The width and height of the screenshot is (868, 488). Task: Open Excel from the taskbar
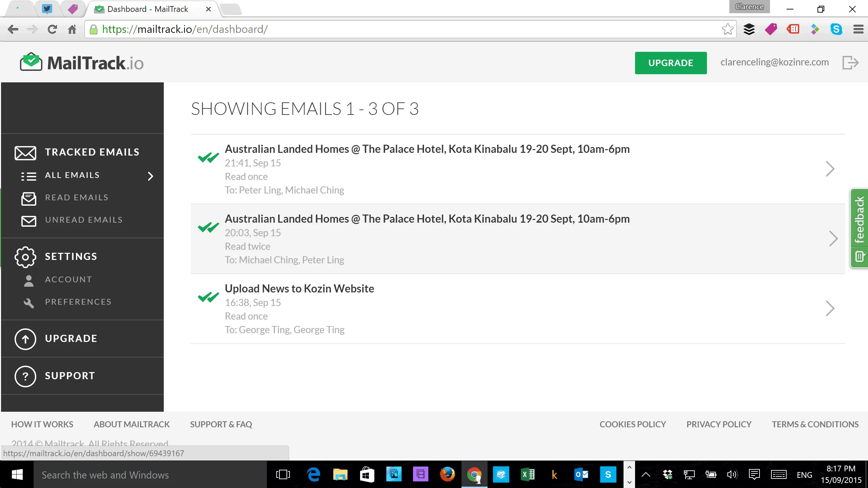tap(528, 474)
